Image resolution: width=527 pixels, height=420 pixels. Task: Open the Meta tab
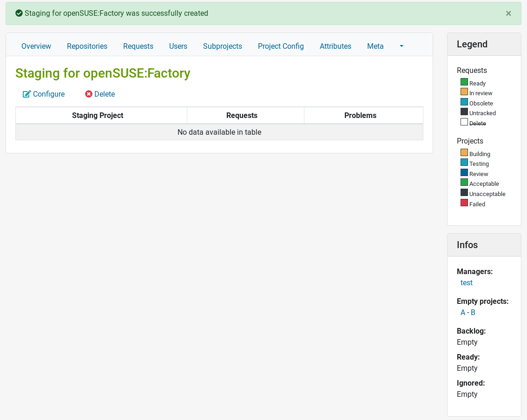tap(375, 46)
